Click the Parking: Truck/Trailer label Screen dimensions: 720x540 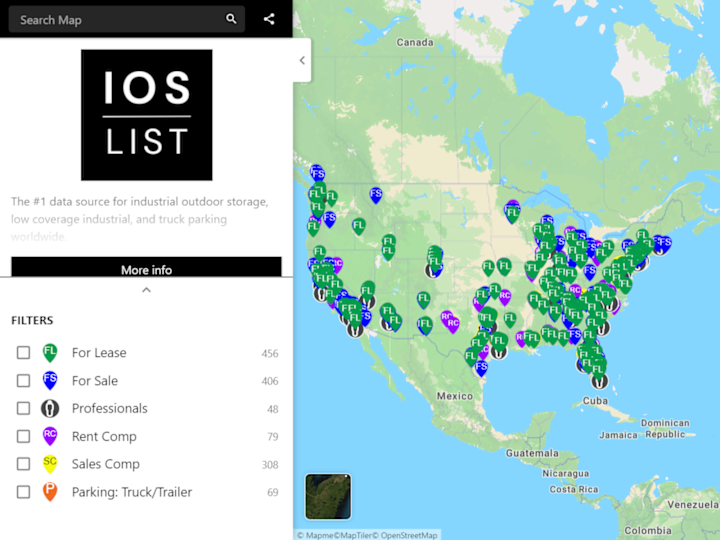coord(132,492)
